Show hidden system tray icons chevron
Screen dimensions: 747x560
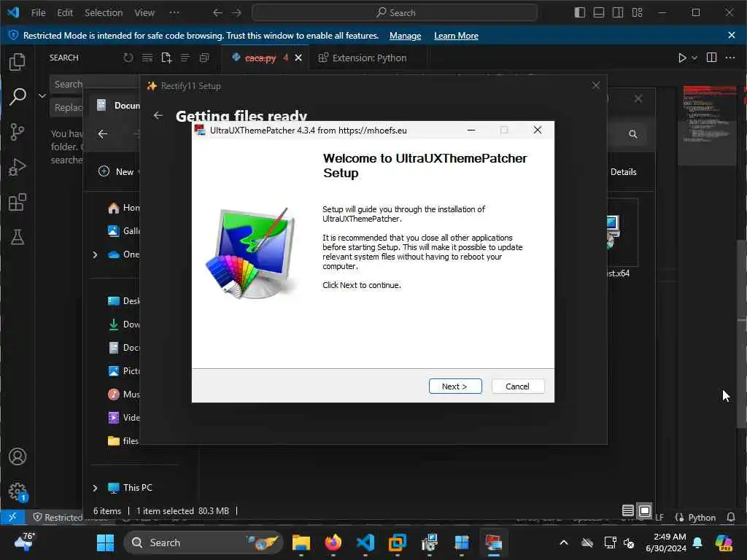coord(564,542)
